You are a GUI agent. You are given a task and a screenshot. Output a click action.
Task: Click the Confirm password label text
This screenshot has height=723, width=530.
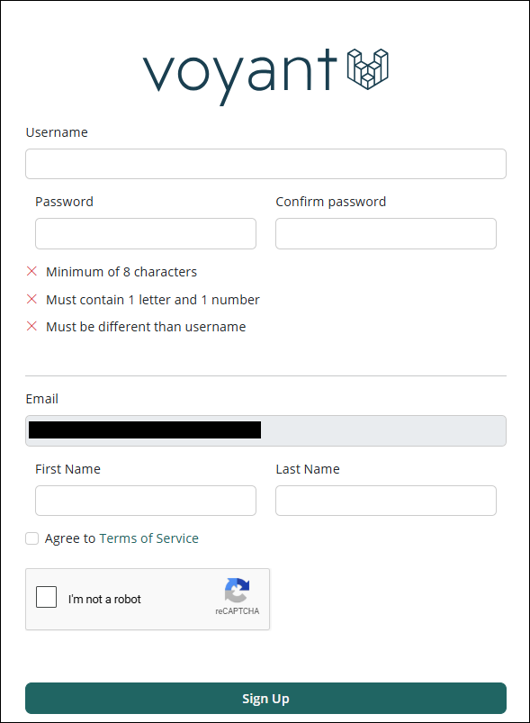(331, 201)
